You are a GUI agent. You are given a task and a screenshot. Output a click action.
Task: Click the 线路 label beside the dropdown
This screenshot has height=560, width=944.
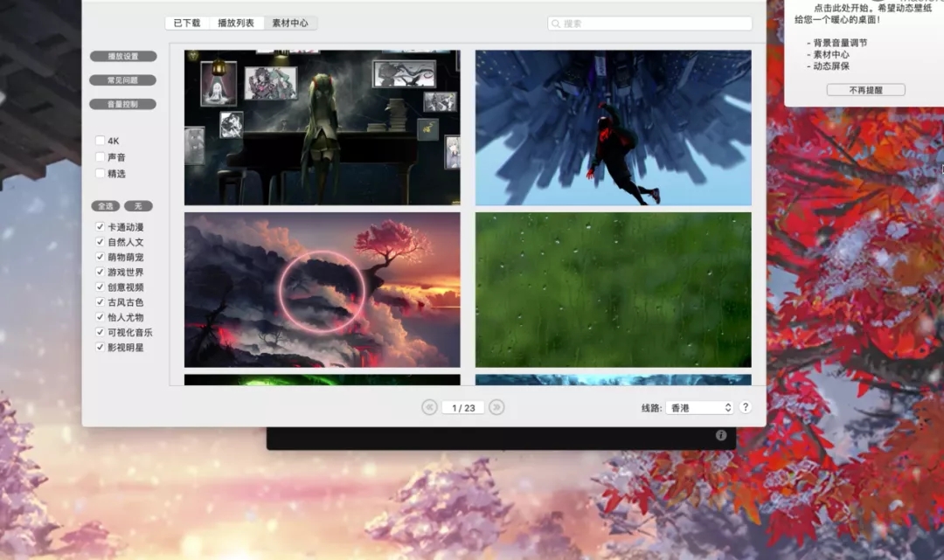pos(651,408)
